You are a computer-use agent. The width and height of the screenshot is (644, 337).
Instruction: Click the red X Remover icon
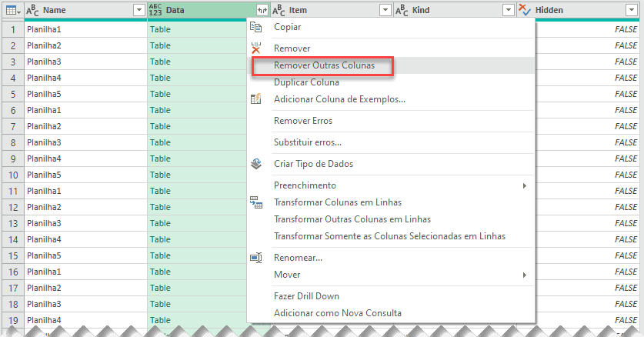(x=256, y=48)
